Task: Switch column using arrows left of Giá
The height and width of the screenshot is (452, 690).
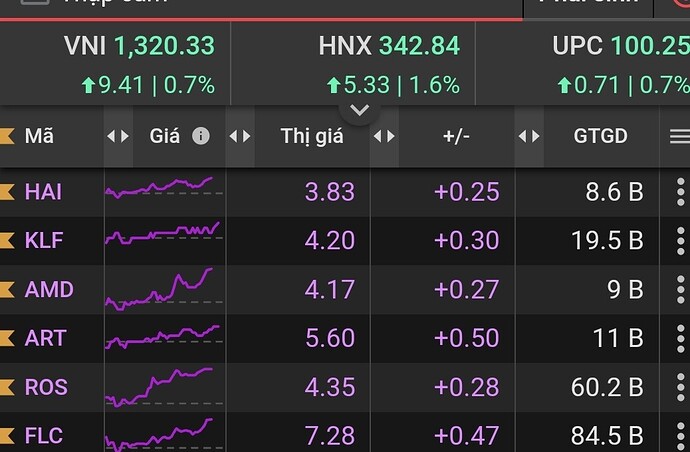Action: [x=118, y=136]
